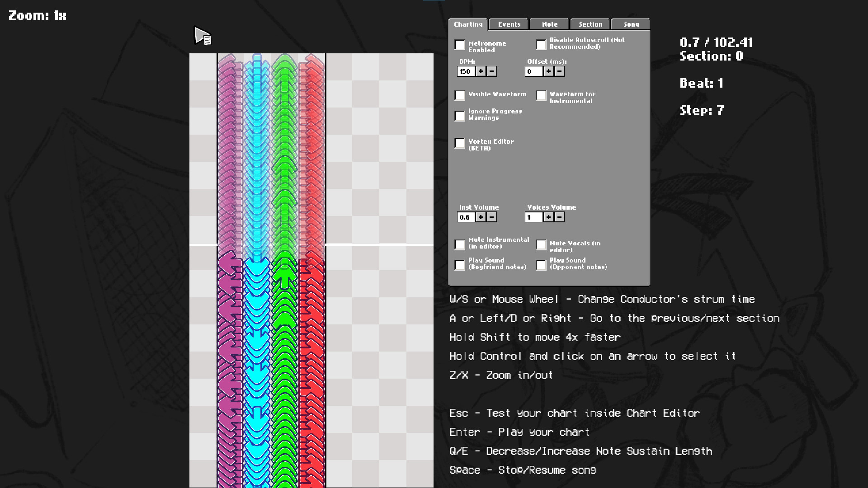Decrease the Offset (ms) value
The image size is (868, 488).
click(559, 71)
